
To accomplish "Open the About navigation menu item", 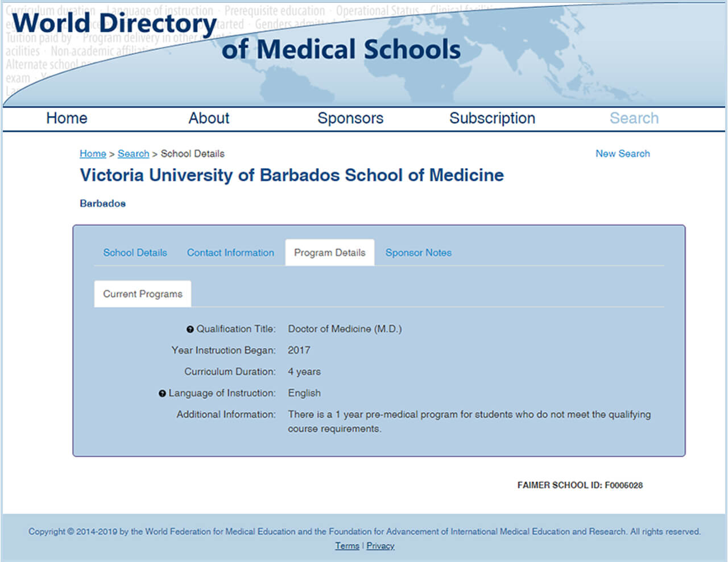I will [x=209, y=118].
